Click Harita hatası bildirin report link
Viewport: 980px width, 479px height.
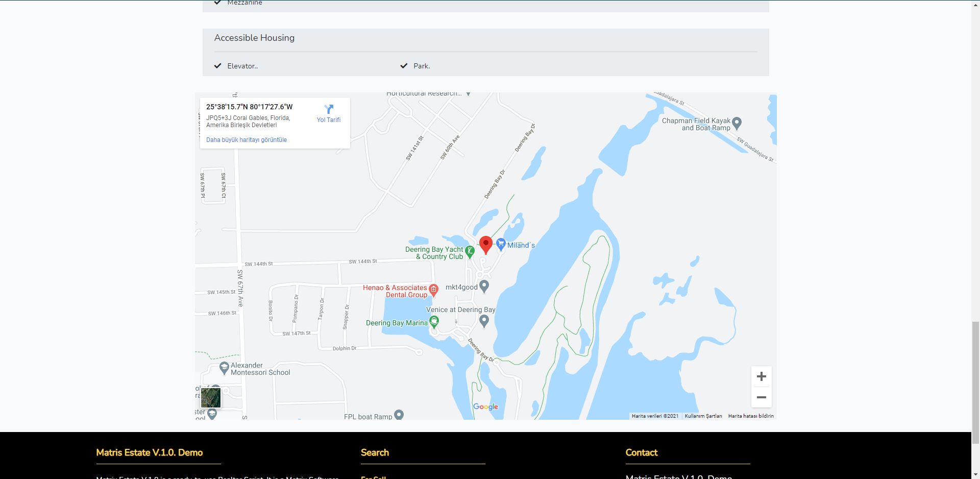[751, 416]
